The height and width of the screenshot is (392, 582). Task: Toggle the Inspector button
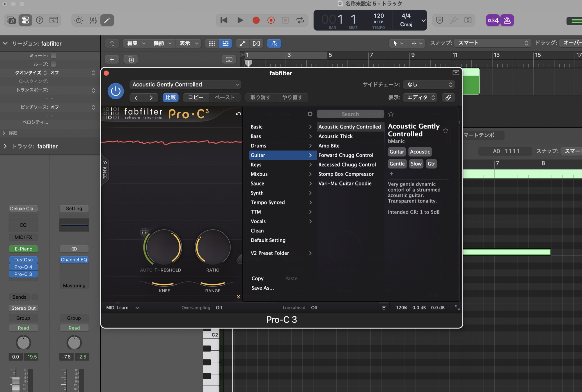click(26, 20)
